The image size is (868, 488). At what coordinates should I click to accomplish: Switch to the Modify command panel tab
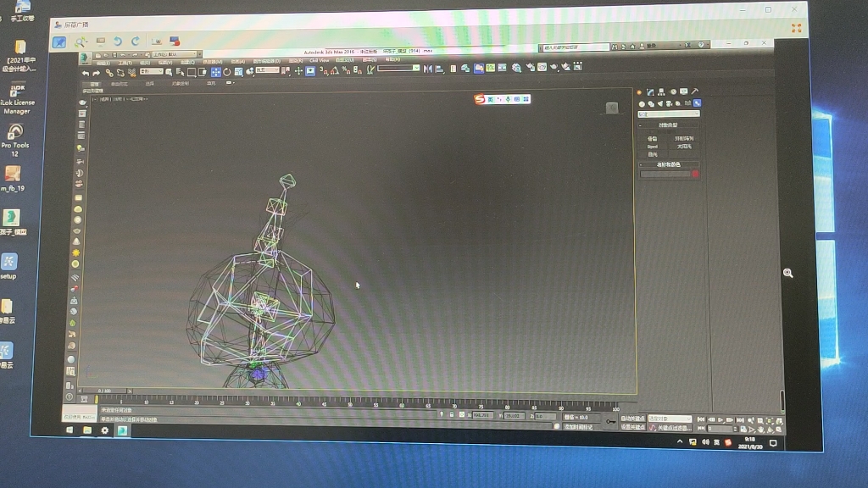click(649, 92)
